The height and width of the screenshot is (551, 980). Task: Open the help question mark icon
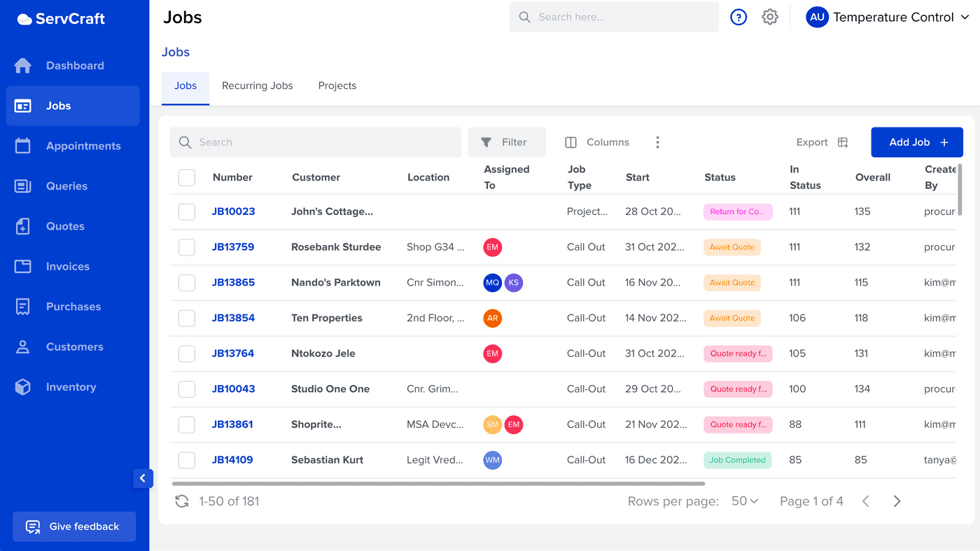(738, 17)
